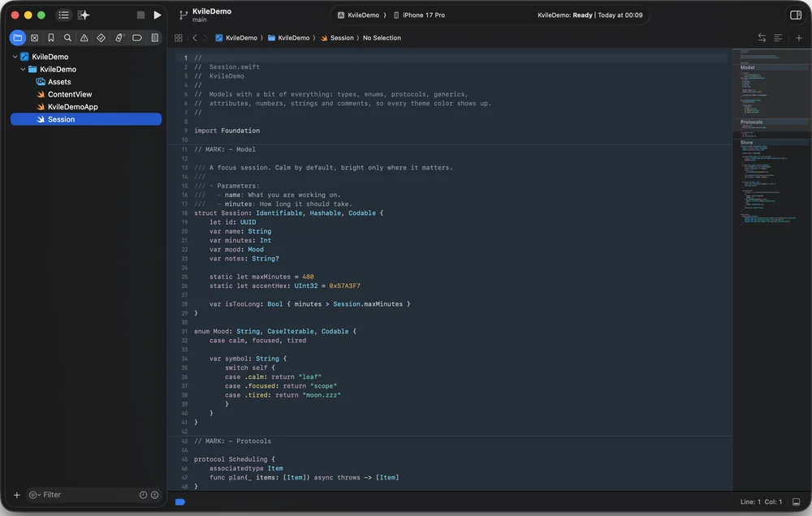The image size is (812, 516).
Task: Open the coding assistant sparkle icon
Action: [84, 15]
